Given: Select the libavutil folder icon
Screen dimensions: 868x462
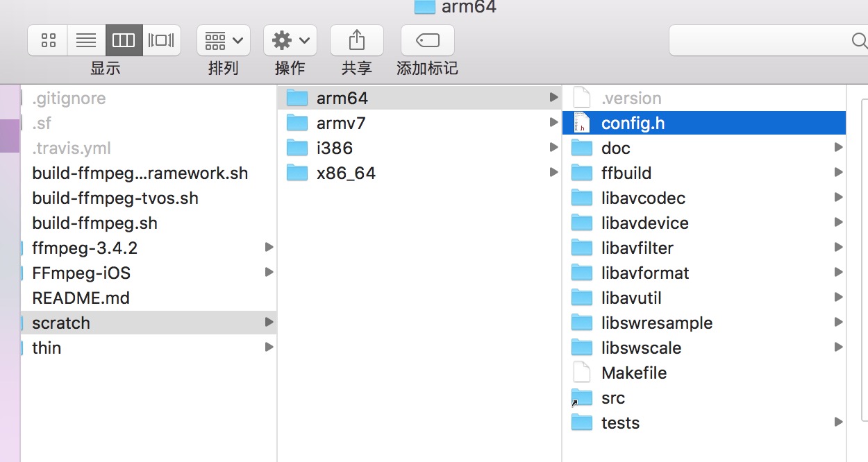Looking at the screenshot, I should pyautogui.click(x=582, y=298).
